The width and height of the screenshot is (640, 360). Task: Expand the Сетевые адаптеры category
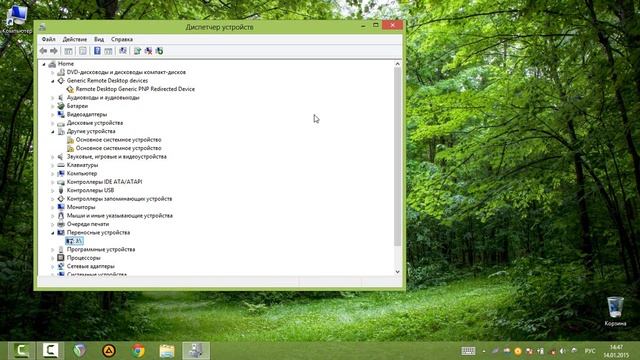point(53,267)
